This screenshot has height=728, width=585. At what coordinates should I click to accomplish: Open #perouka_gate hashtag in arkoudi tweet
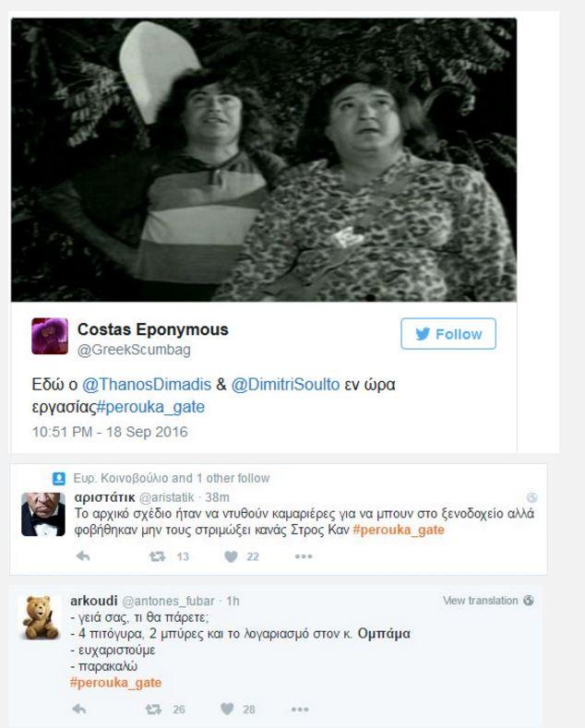[x=115, y=683]
